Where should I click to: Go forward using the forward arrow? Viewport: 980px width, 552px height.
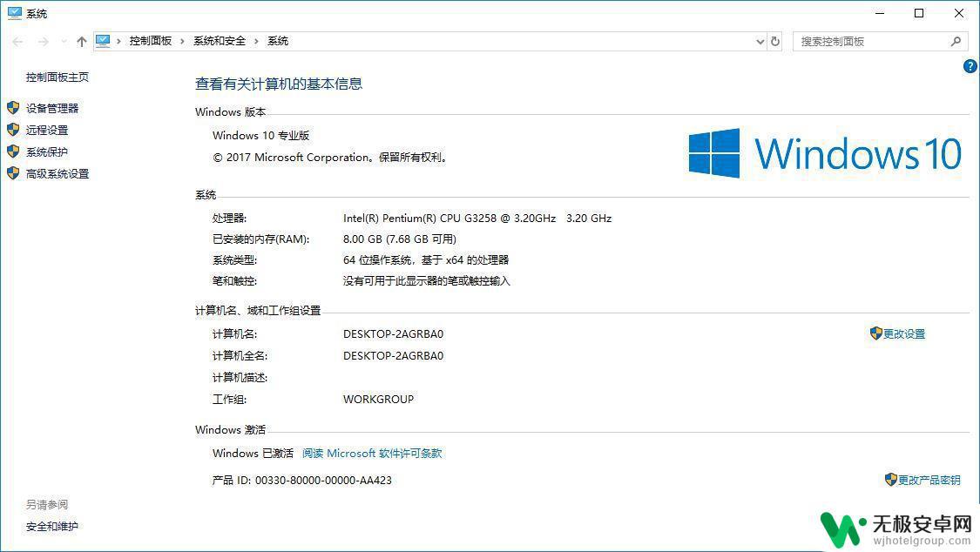pyautogui.click(x=44, y=41)
